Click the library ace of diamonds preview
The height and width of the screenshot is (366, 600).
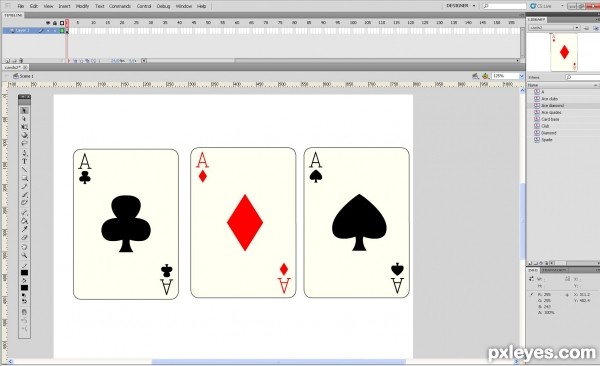click(564, 52)
